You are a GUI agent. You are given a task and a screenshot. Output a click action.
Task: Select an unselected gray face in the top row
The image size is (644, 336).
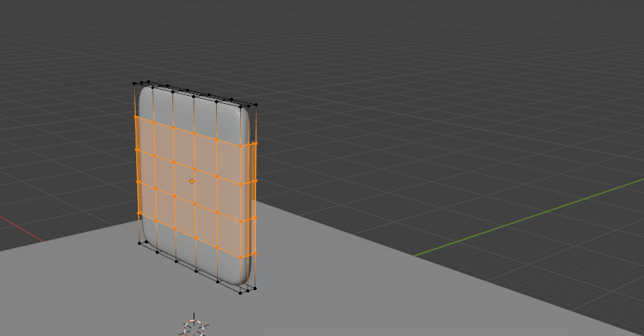tap(184, 109)
